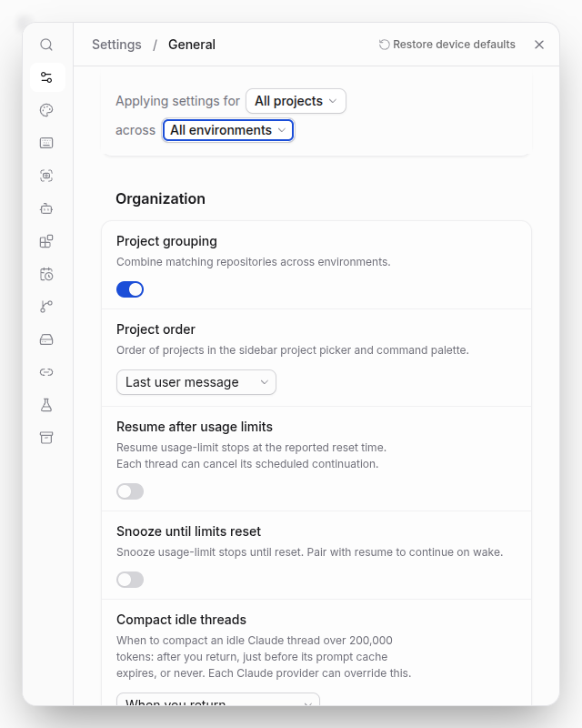This screenshot has height=728, width=582.
Task: Close the settings panel
Action: pos(539,45)
